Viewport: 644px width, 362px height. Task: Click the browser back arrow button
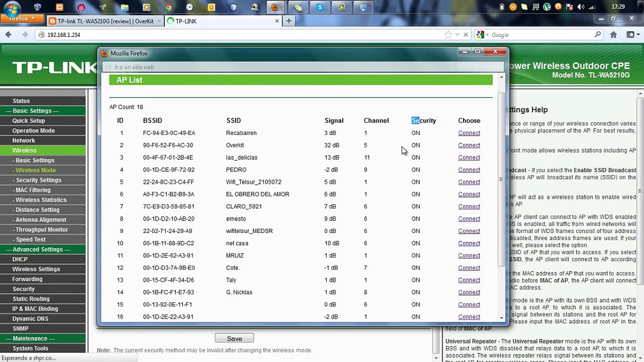[x=8, y=35]
